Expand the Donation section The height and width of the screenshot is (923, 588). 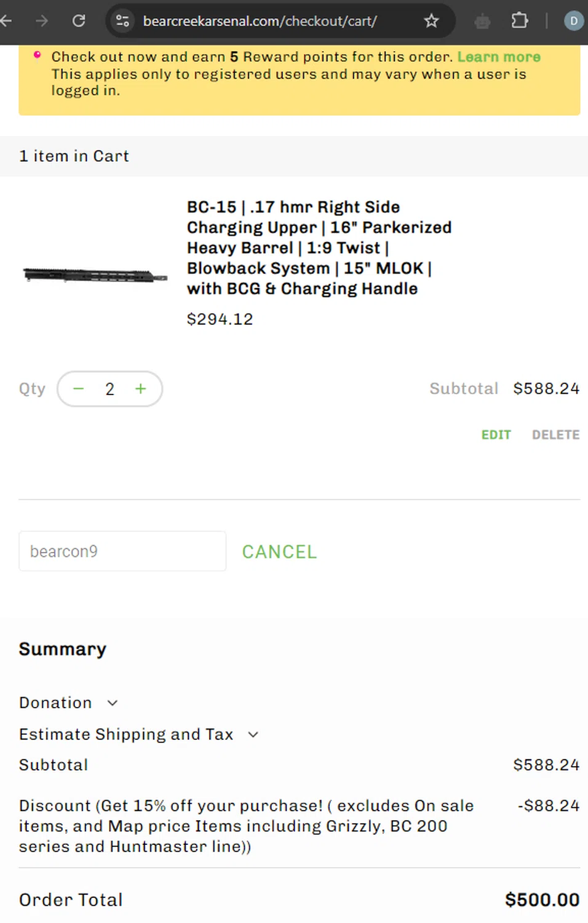(68, 703)
